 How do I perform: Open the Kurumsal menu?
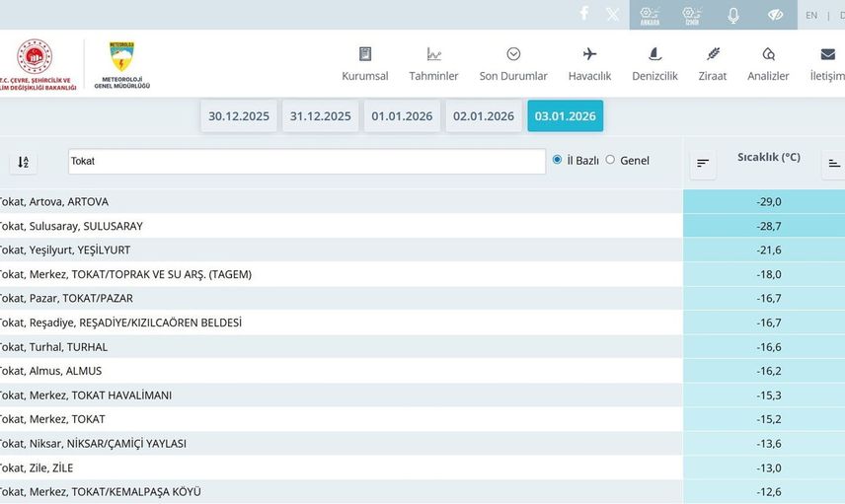point(365,64)
